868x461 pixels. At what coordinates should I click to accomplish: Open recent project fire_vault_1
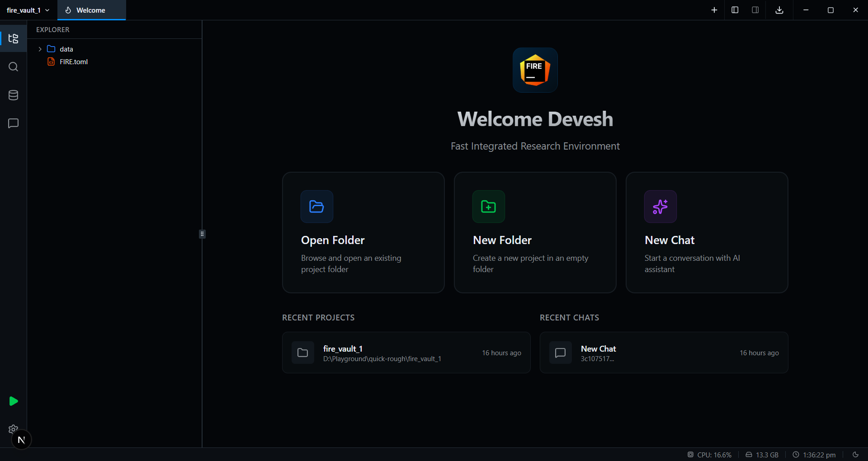click(x=406, y=353)
